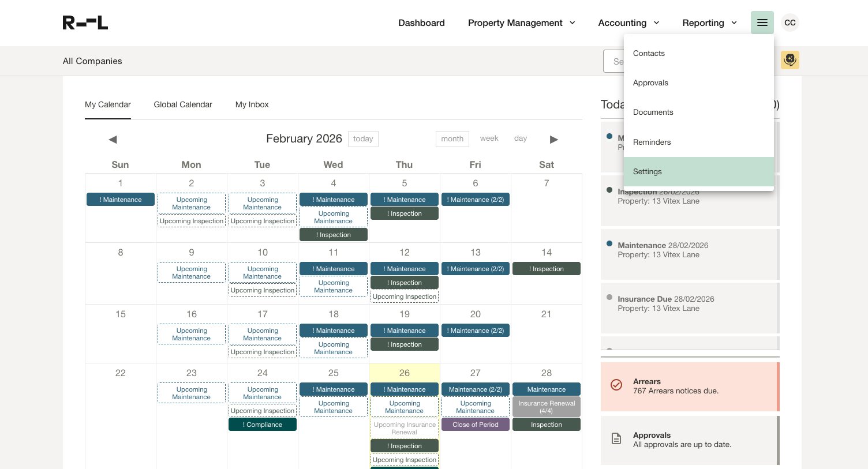Viewport: 868px width, 469px height.
Task: Switch to the Global Calendar tab
Action: tap(183, 104)
